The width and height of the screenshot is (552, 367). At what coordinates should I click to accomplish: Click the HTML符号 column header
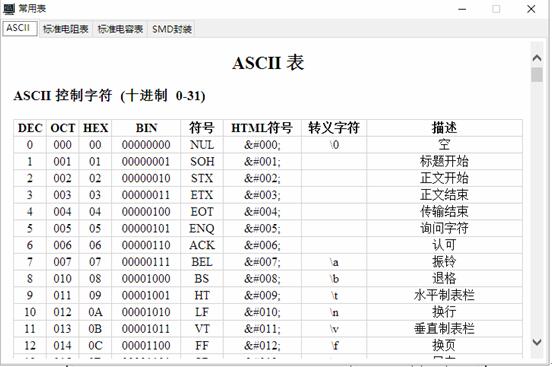pyautogui.click(x=262, y=128)
